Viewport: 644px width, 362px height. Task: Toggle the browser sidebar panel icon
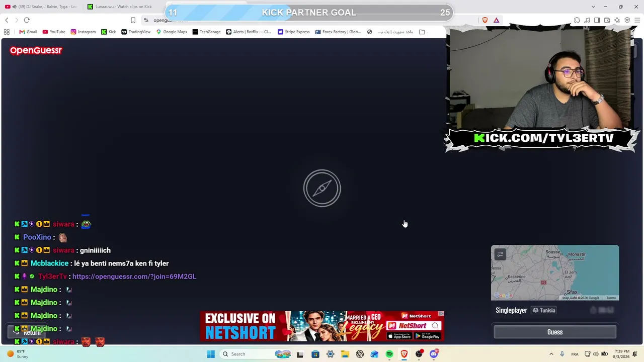pos(597,20)
